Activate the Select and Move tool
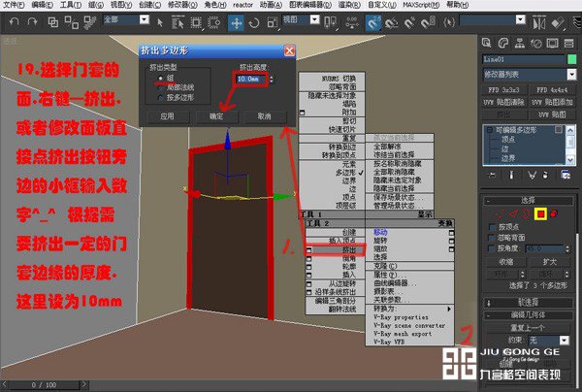Image resolution: width=582 pixels, height=392 pixels. click(x=236, y=23)
